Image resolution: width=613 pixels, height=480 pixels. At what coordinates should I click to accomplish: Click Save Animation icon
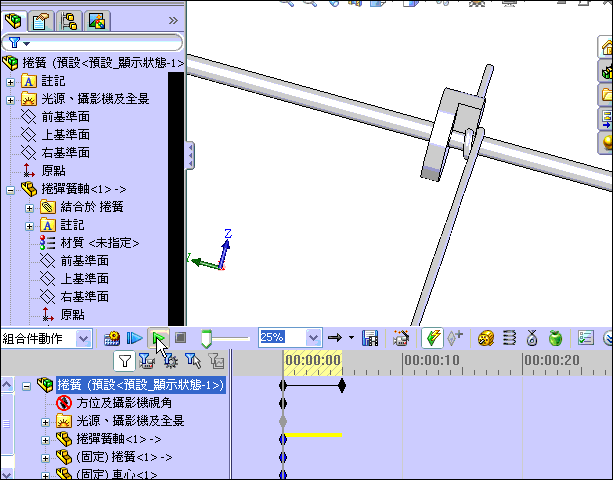(370, 339)
